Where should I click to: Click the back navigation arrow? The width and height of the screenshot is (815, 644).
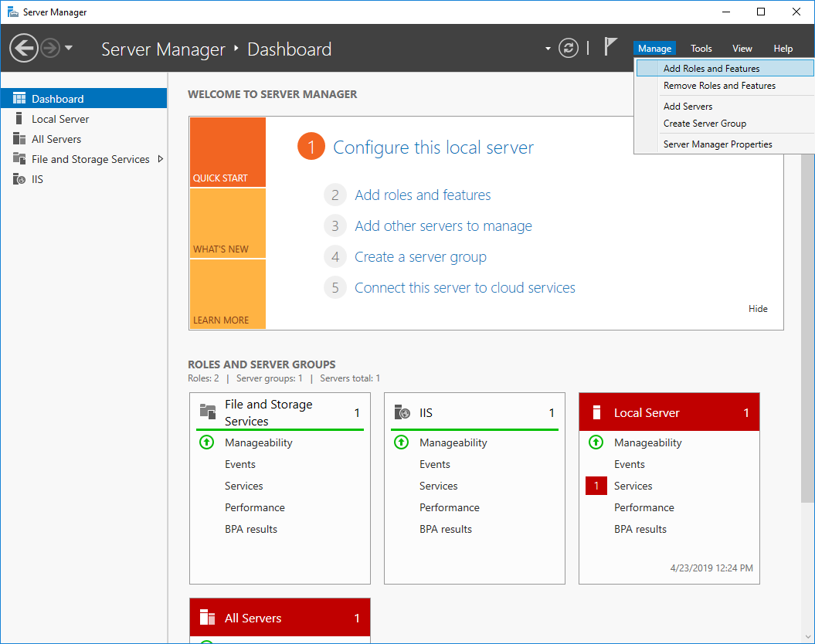tap(24, 49)
